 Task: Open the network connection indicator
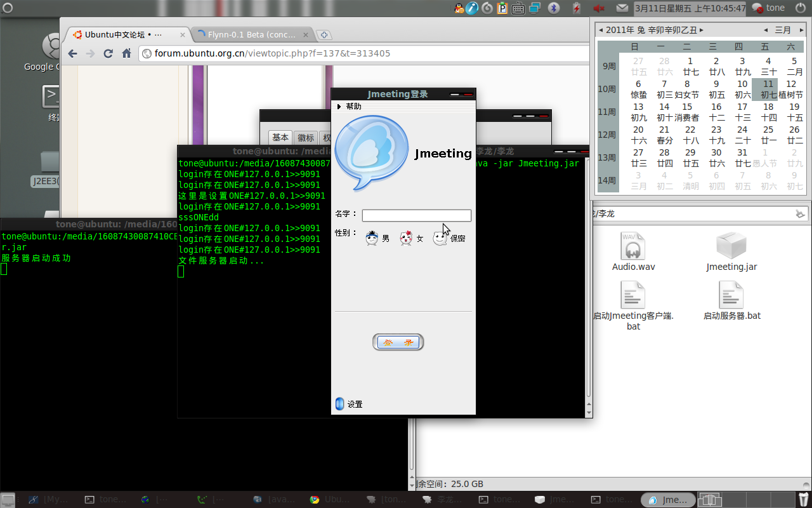[535, 8]
